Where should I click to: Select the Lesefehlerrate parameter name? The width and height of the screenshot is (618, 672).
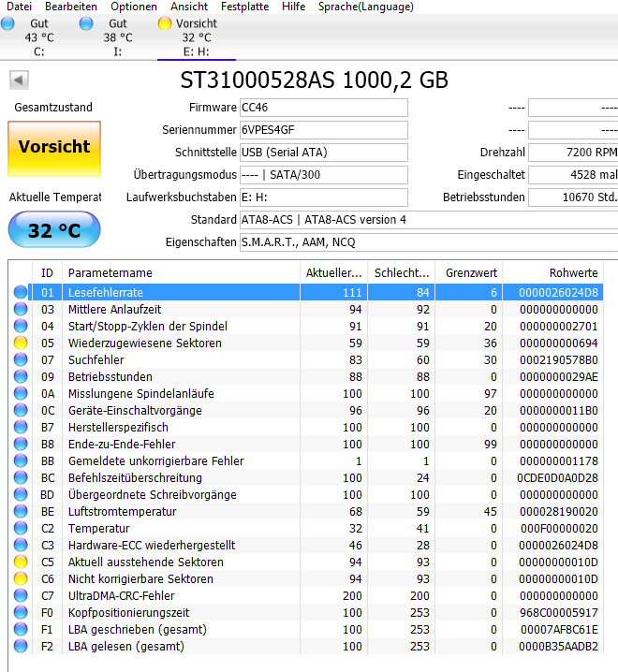[x=106, y=292]
